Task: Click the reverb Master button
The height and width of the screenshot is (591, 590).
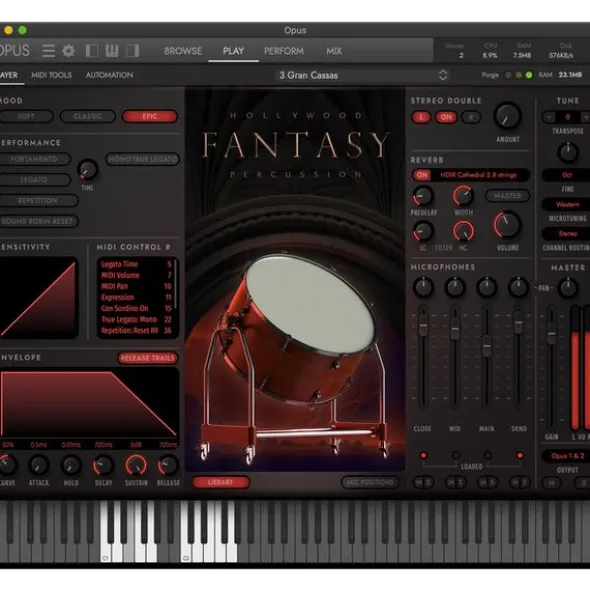Action: tap(507, 196)
